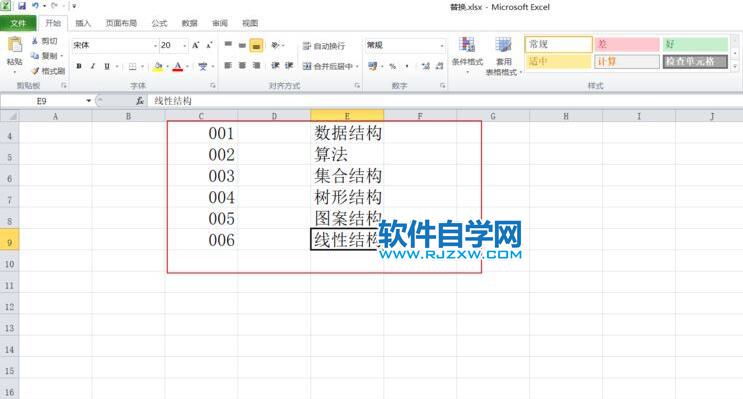Screen dimensions: 743x399
Task: Apply the yellow fill color bucket
Action: [x=158, y=66]
